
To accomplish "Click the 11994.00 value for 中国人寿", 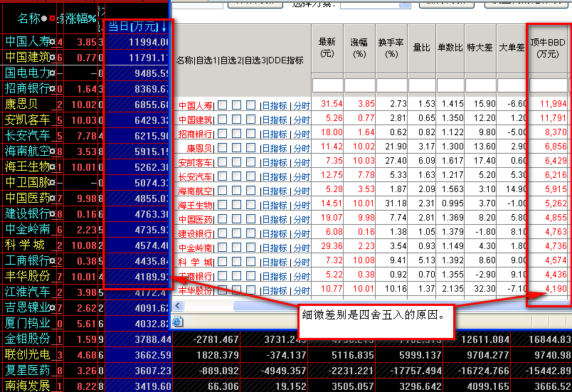I will tap(148, 42).
